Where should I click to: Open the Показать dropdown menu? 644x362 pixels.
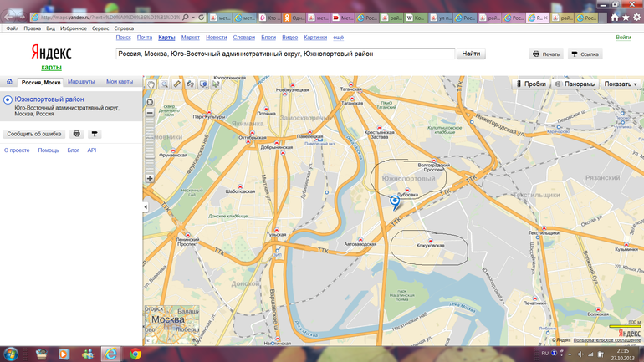(621, 84)
